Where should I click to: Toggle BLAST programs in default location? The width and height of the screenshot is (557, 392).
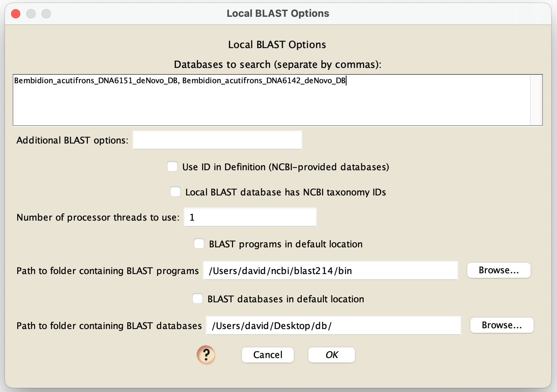(x=199, y=244)
